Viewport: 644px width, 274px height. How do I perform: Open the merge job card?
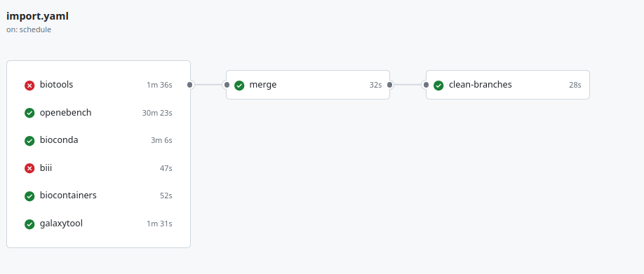308,85
